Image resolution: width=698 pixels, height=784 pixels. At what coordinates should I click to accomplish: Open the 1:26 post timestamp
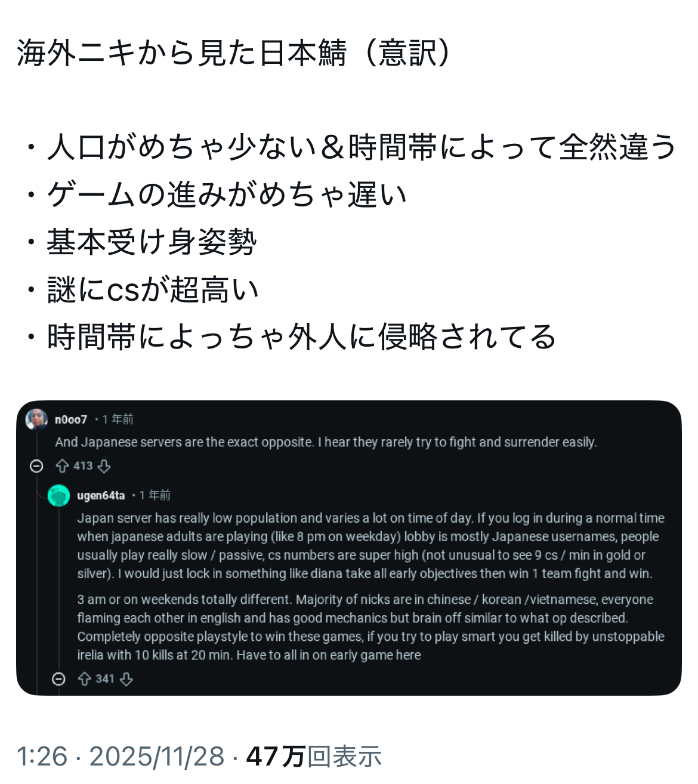42,757
